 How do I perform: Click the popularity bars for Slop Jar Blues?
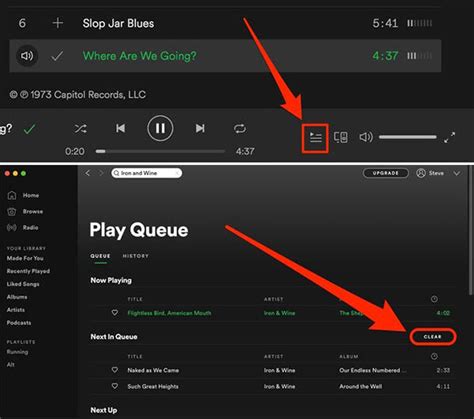[x=419, y=23]
